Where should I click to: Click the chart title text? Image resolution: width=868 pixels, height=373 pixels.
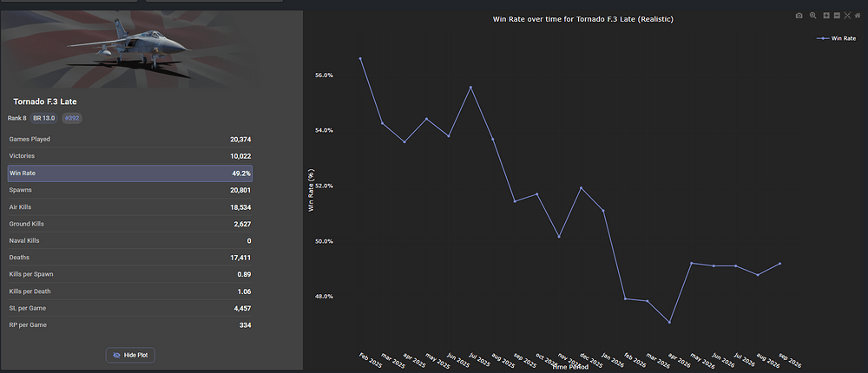pyautogui.click(x=583, y=19)
